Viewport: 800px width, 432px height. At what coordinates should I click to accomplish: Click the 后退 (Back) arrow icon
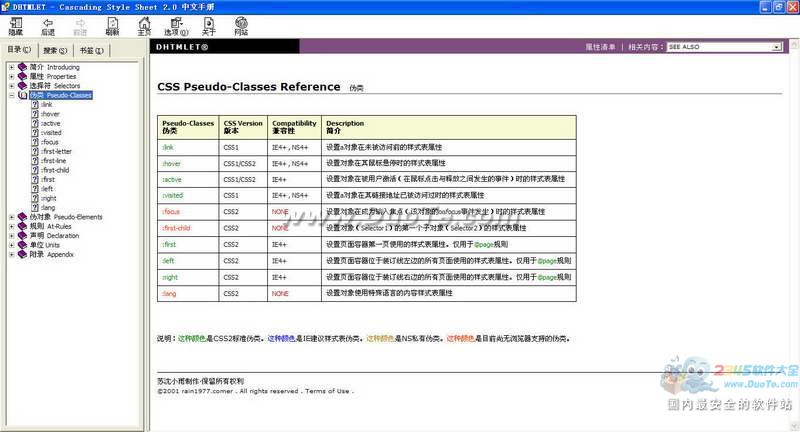[x=48, y=21]
